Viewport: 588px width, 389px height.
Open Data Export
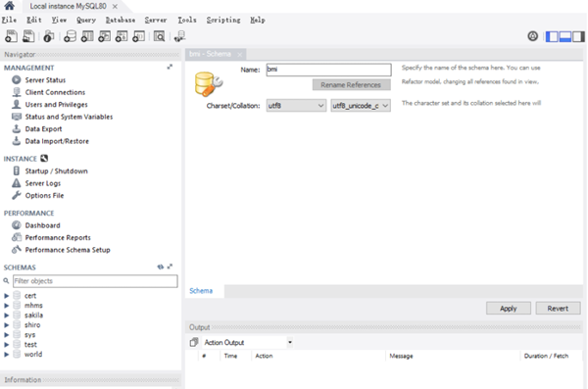pos(43,129)
